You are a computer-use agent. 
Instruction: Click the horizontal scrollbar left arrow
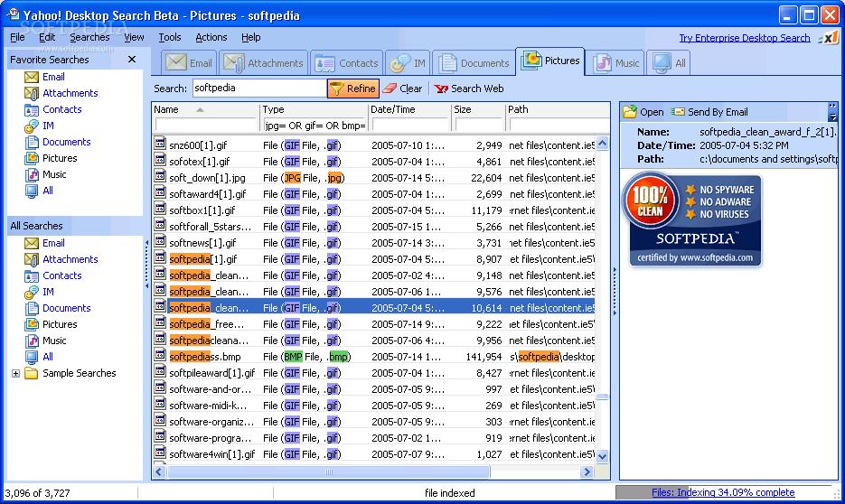point(159,471)
